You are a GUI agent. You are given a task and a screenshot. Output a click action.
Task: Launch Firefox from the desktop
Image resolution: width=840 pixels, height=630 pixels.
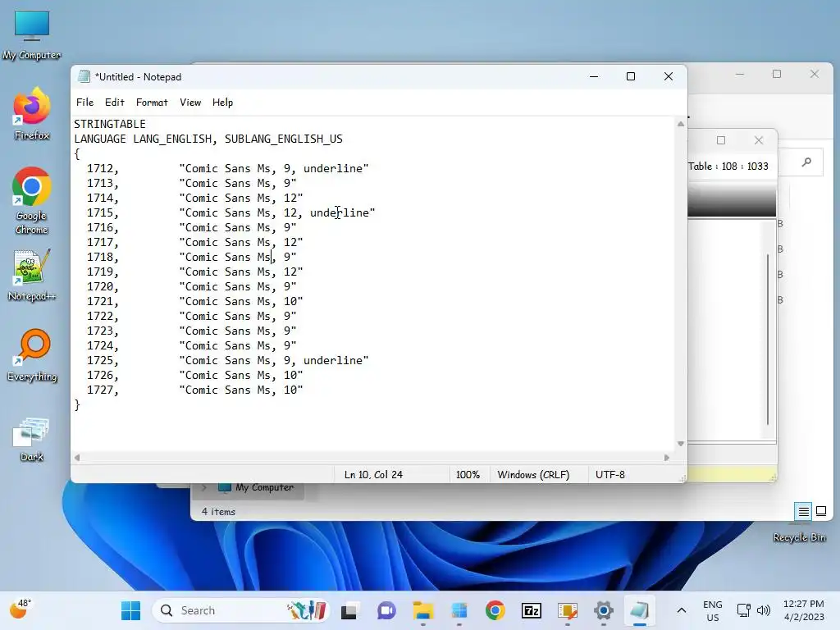(32, 115)
